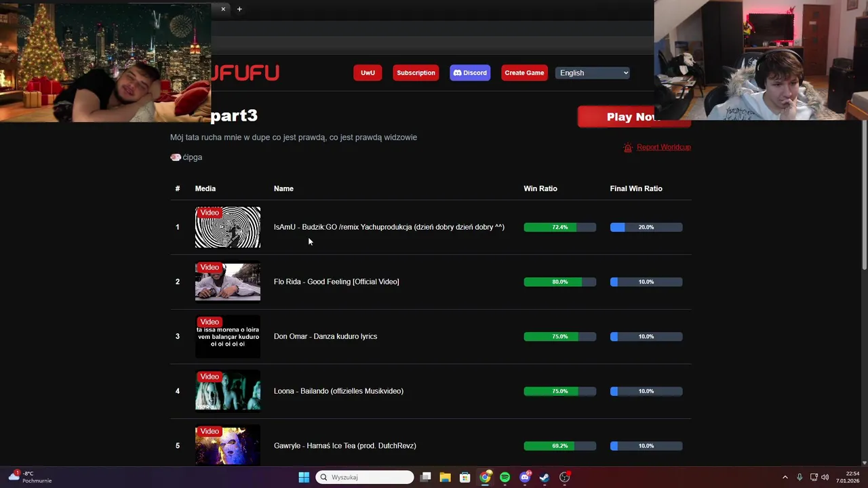This screenshot has width=868, height=488.
Task: Click the name Gawryle - Harnaś Ice Tea
Action: point(345,446)
